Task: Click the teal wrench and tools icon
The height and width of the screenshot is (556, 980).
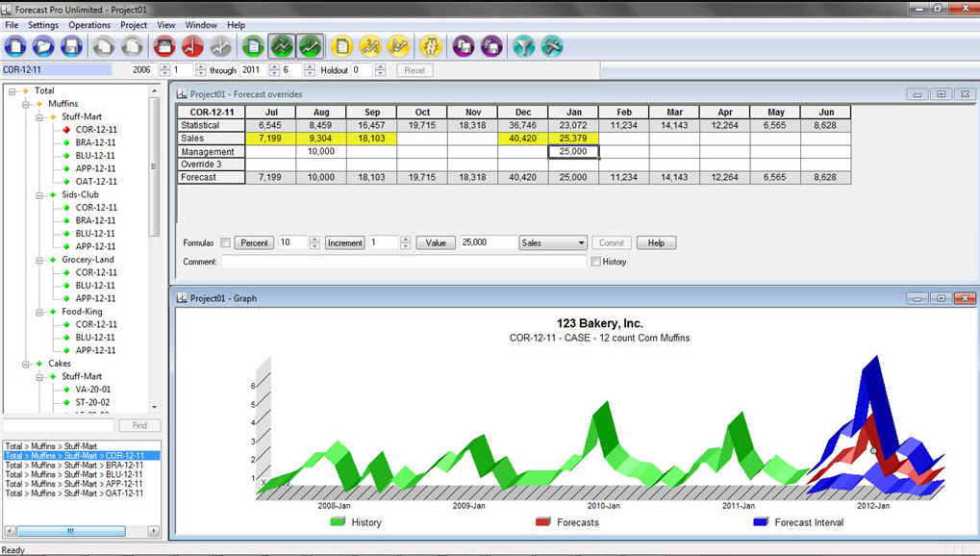Action: (551, 45)
